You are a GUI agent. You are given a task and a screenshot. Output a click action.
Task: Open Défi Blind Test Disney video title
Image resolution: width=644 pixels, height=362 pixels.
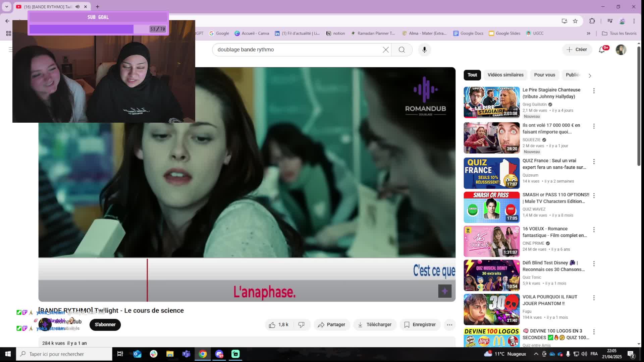(553, 266)
